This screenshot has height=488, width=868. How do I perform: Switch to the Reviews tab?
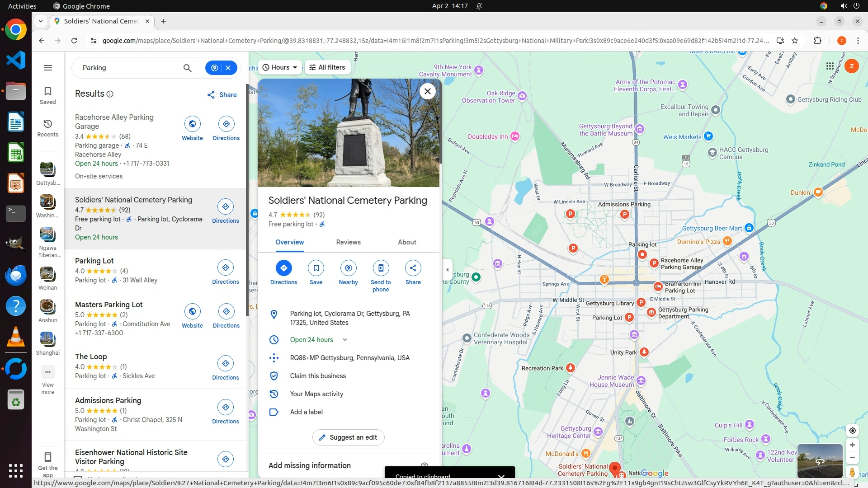[348, 242]
